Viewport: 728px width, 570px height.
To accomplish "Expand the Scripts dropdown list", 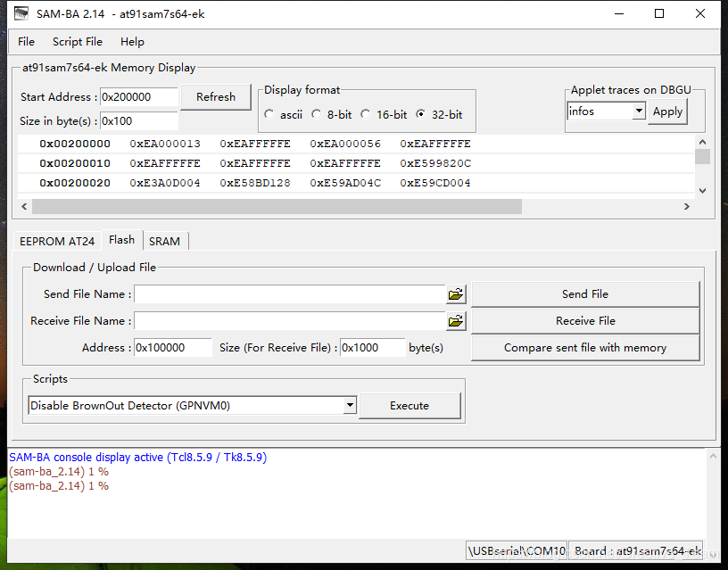I will pyautogui.click(x=350, y=405).
